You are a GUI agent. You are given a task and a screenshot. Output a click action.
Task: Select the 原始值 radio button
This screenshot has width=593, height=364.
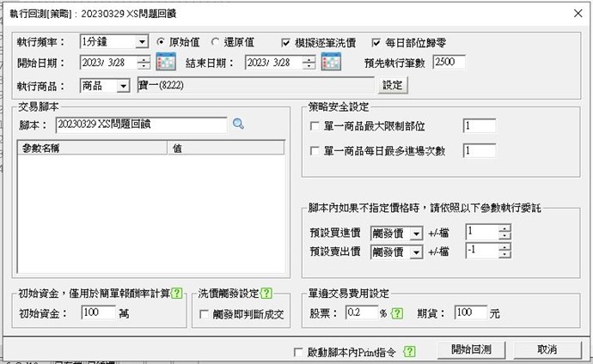coord(161,42)
